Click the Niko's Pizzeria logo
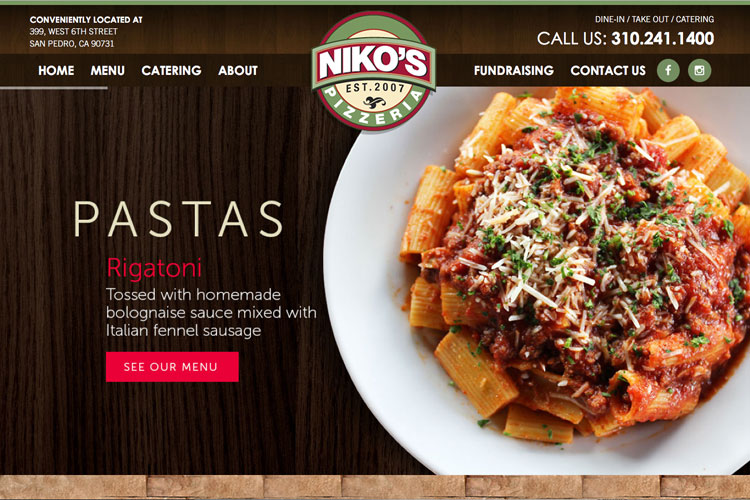The height and width of the screenshot is (500, 750). pos(374,71)
